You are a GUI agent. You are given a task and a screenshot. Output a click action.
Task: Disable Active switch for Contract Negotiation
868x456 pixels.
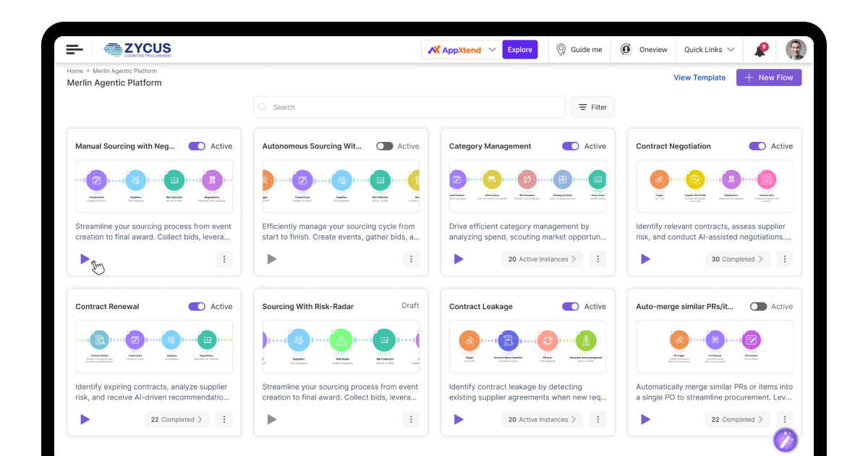point(757,146)
